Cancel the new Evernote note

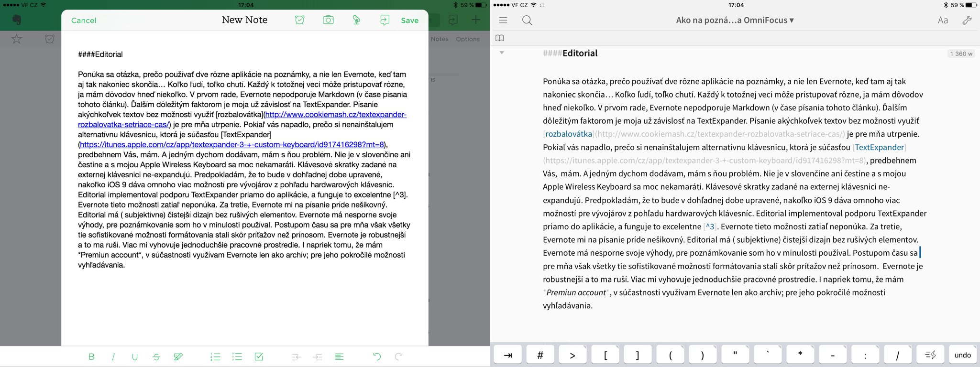click(84, 21)
